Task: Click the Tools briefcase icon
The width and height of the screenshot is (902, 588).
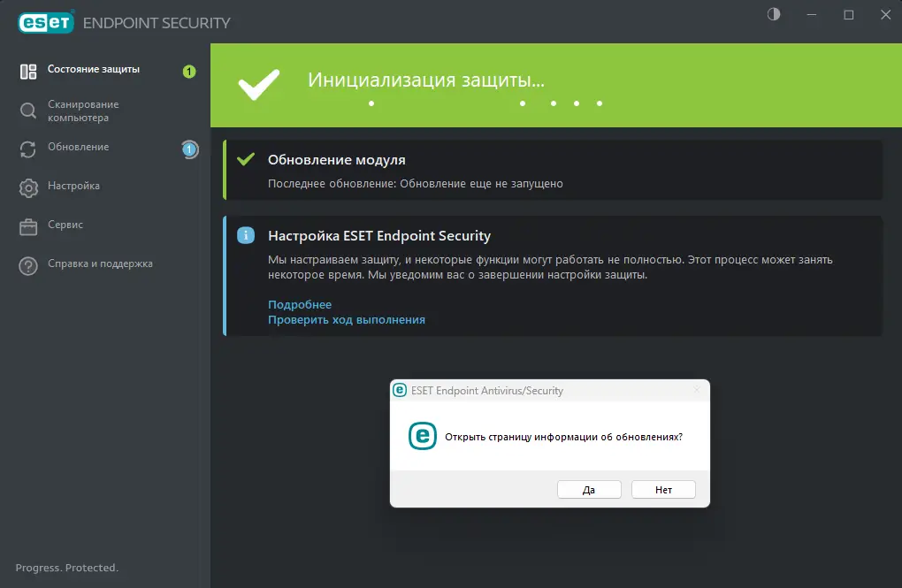Action: tap(28, 226)
